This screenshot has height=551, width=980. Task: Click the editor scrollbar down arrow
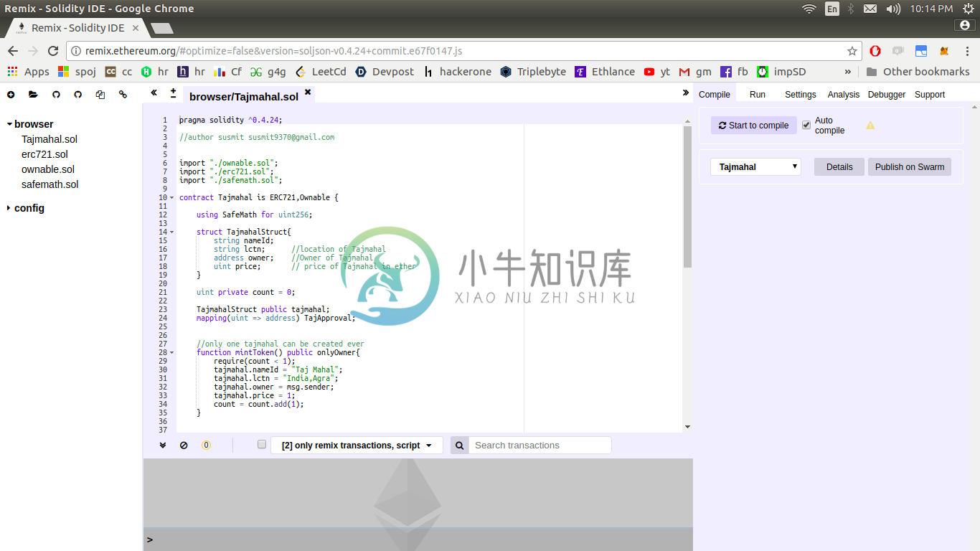point(687,427)
